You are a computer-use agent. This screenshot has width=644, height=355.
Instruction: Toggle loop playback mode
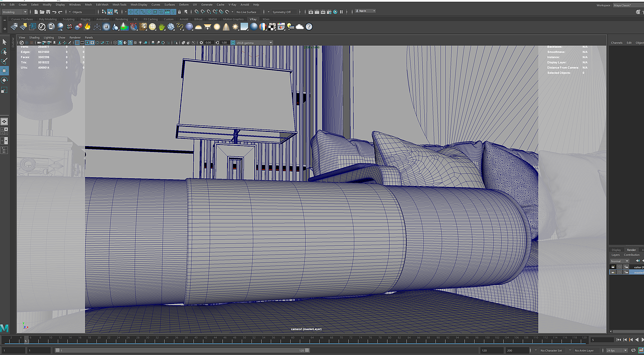click(x=633, y=350)
